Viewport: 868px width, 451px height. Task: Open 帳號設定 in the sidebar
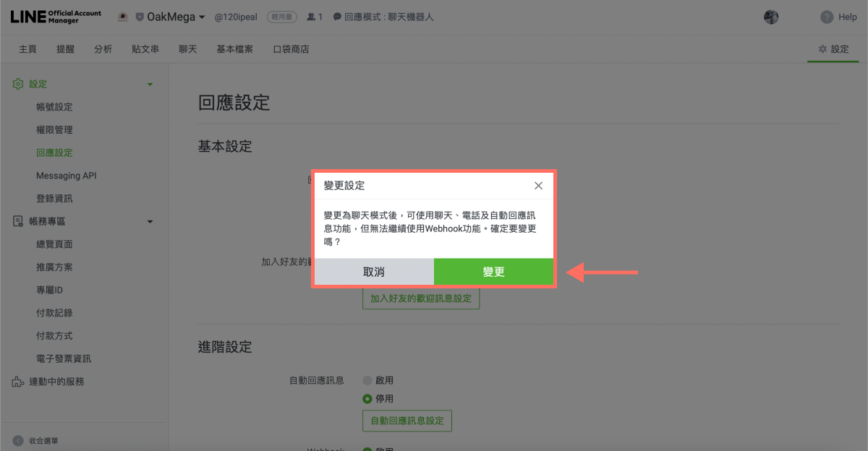coord(54,107)
